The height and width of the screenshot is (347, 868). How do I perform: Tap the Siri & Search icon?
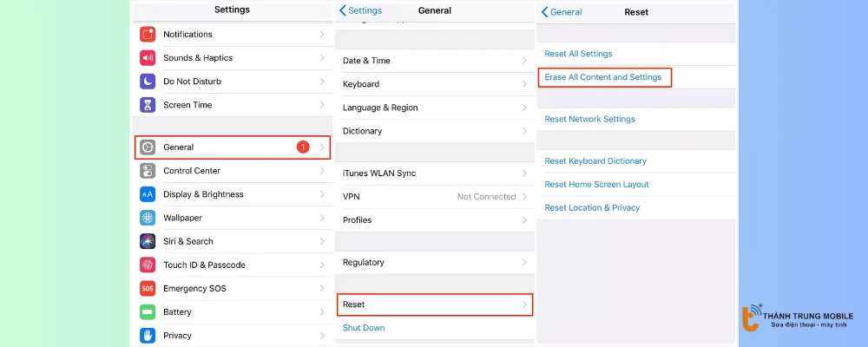coord(148,241)
